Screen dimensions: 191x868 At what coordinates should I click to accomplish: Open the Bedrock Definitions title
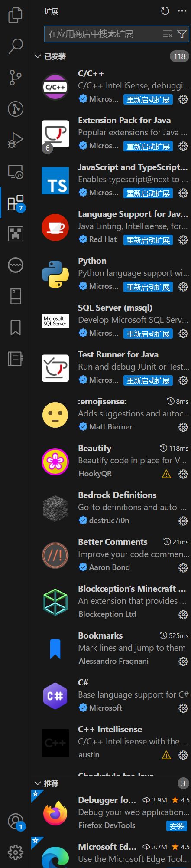(117, 495)
